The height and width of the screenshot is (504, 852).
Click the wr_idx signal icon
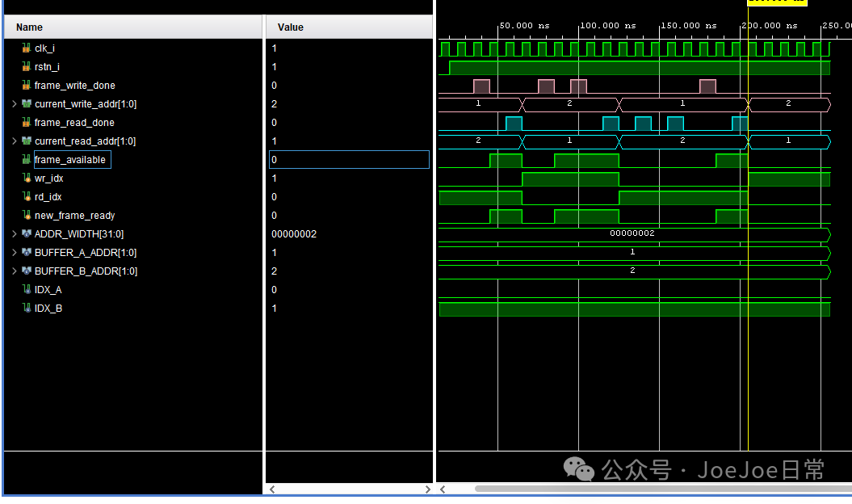26,178
